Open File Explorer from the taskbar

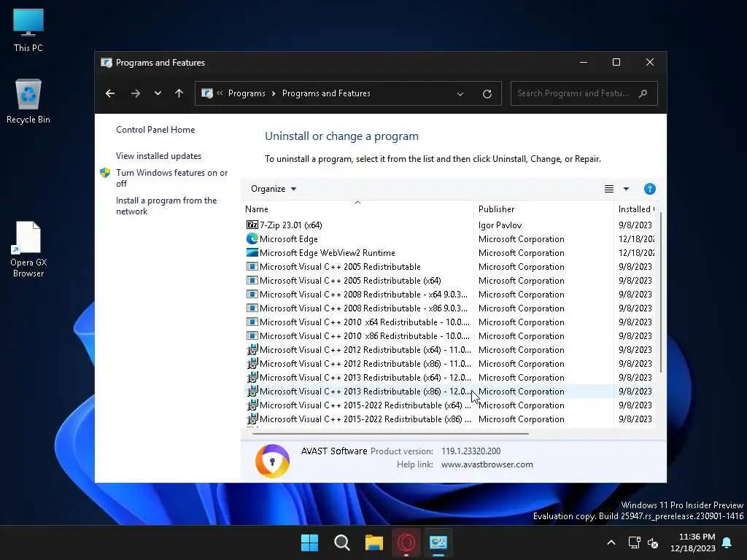point(374,542)
